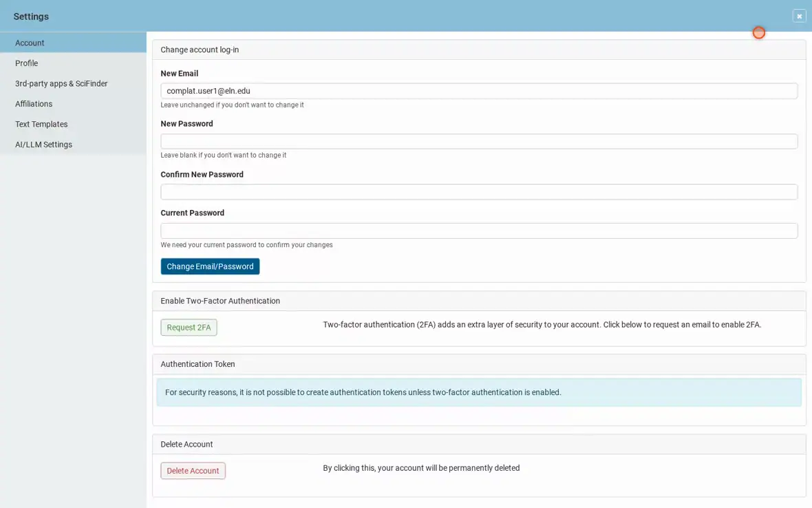Click the Delete Account button

[193, 471]
